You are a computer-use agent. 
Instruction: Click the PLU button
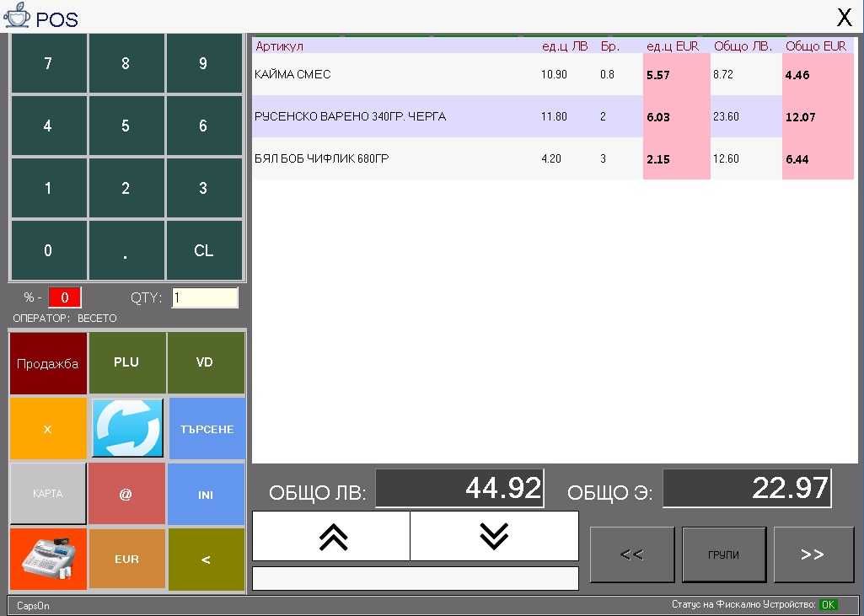click(x=126, y=362)
